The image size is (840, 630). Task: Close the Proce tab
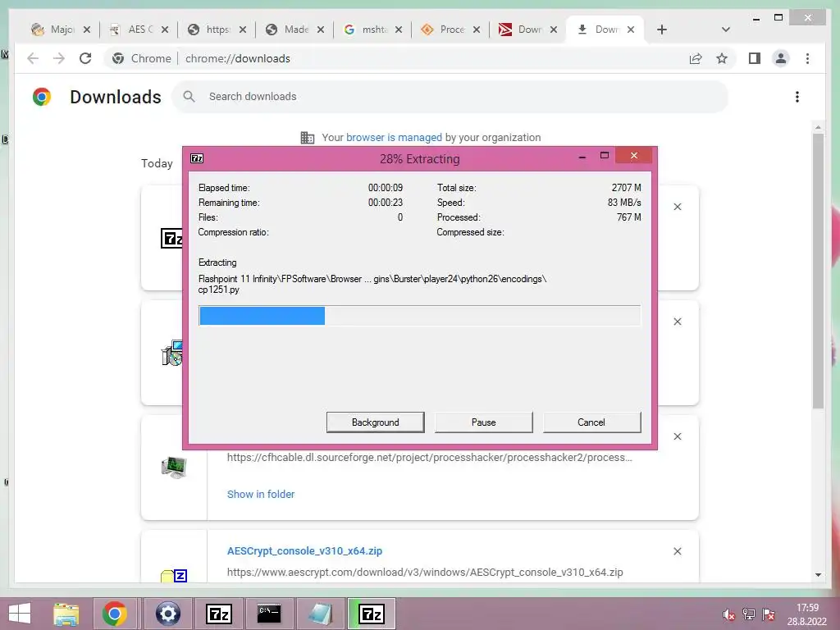pyautogui.click(x=477, y=30)
